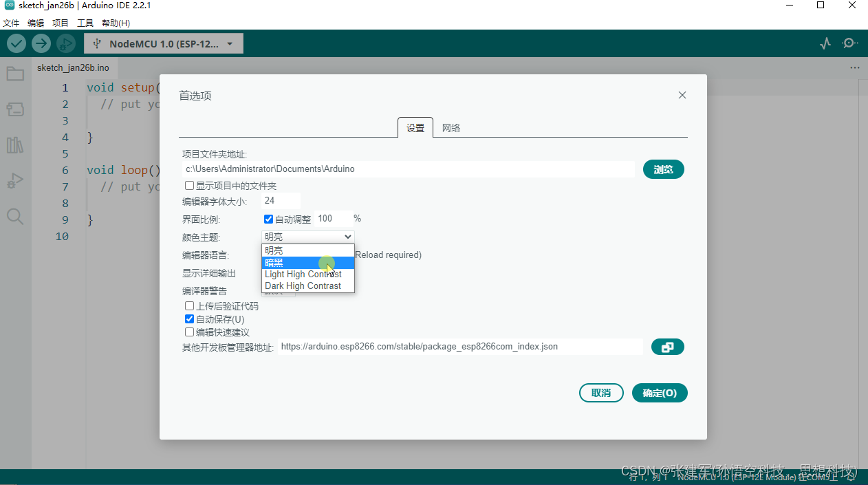Viewport: 868px width, 485px height.
Task: Toggle the verify code after upload checkbox
Action: coord(189,306)
